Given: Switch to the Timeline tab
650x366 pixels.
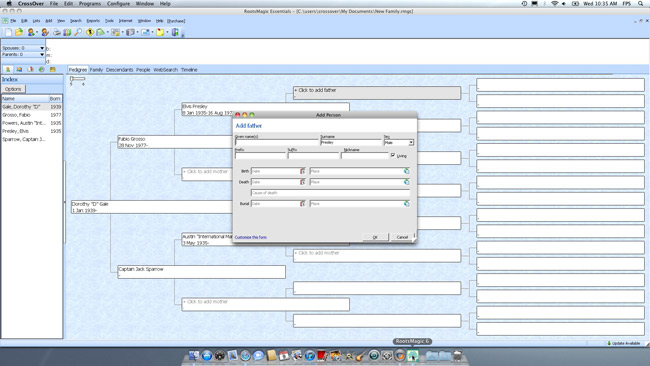Looking at the screenshot, I should click(x=189, y=70).
